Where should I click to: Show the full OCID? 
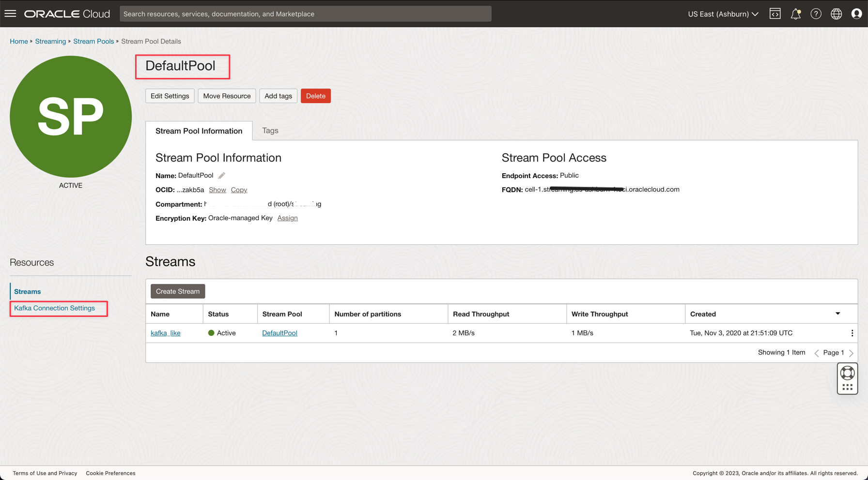pos(217,190)
